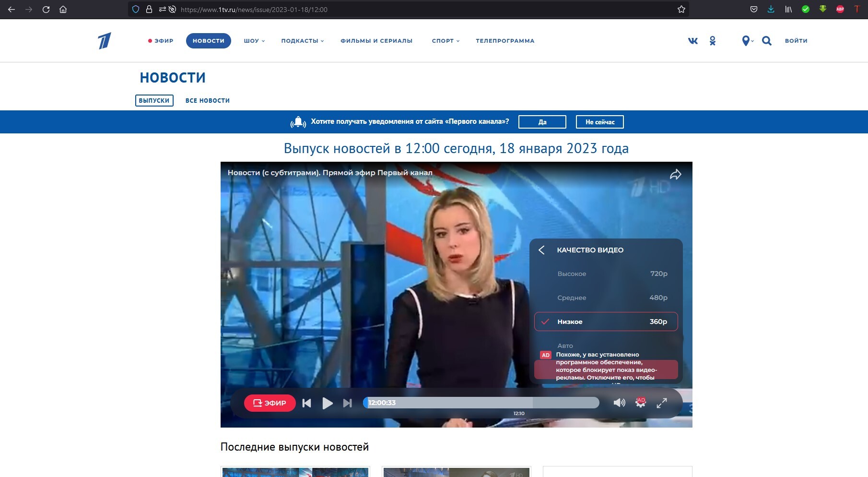
Task: Play the news video
Action: [328, 403]
